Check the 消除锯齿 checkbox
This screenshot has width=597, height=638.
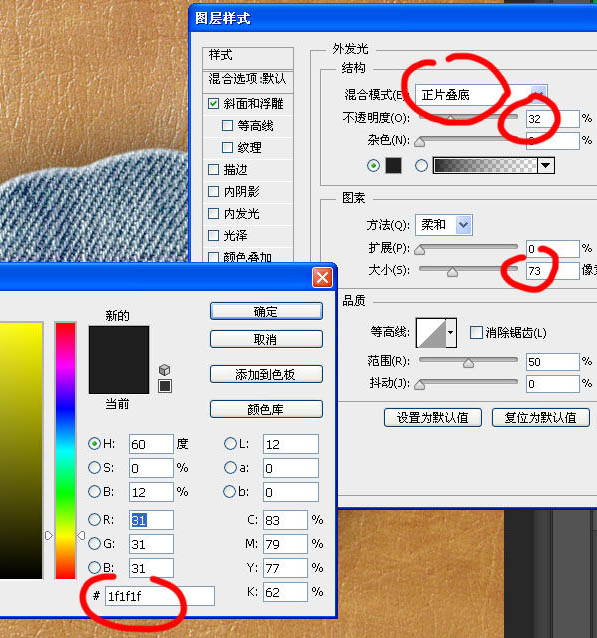(x=476, y=332)
